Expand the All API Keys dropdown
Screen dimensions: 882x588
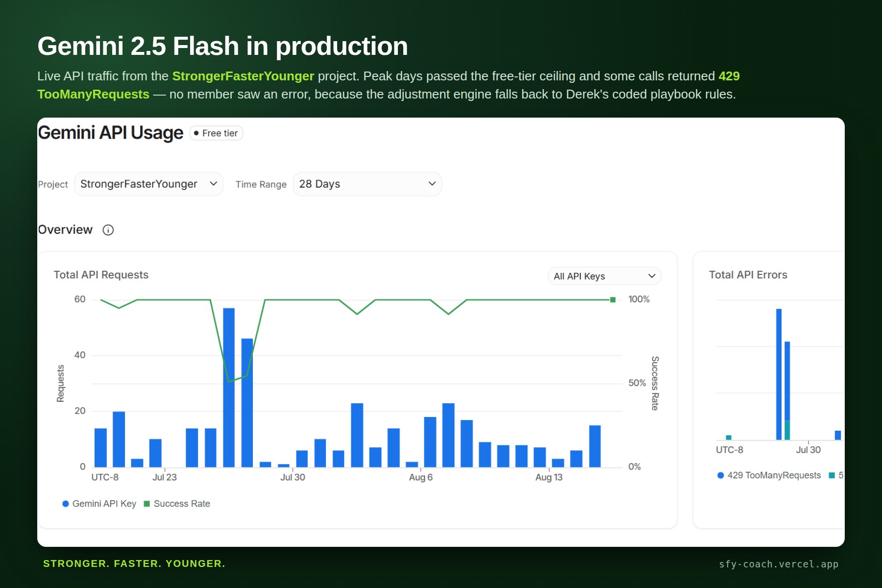604,276
